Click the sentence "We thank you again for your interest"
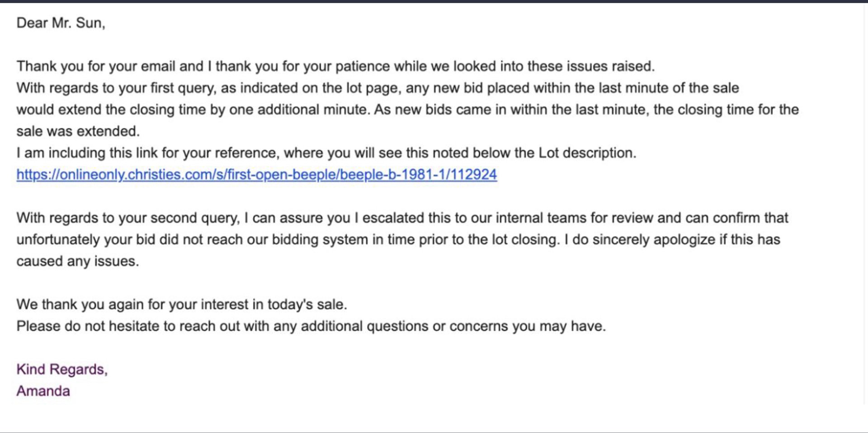The height and width of the screenshot is (433, 868). pyautogui.click(x=182, y=305)
